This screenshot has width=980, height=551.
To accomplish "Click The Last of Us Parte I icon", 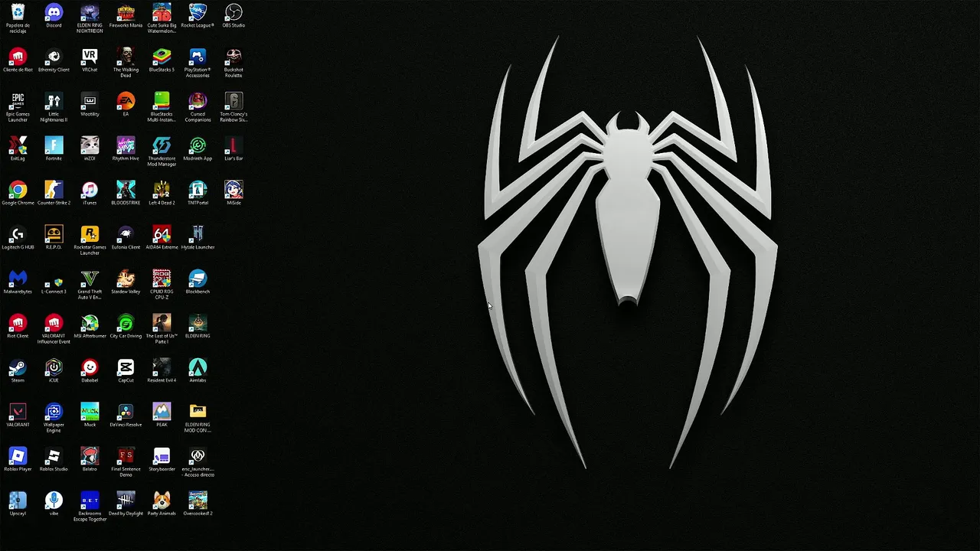I will pyautogui.click(x=162, y=324).
